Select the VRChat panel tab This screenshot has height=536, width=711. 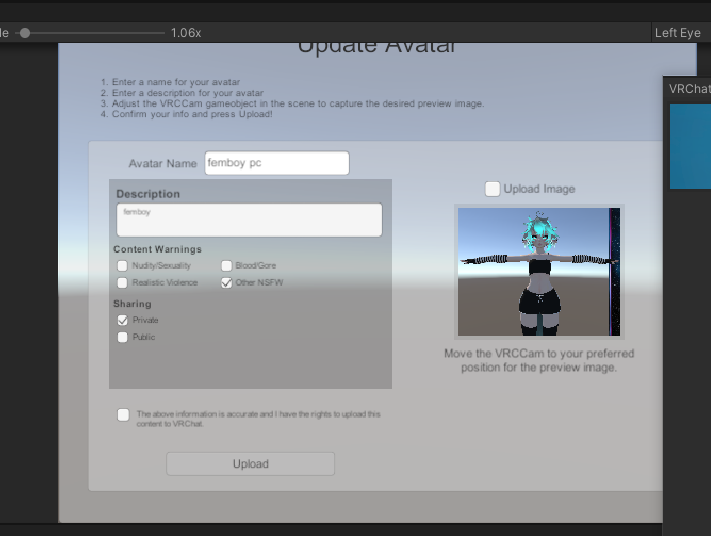point(689,89)
